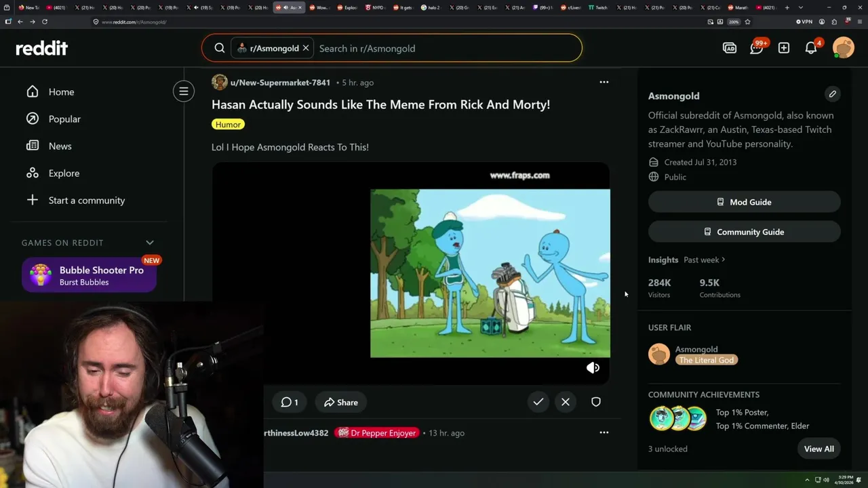Collapse the sidebar with hamburger button
Image resolution: width=868 pixels, height=488 pixels.
[184, 91]
